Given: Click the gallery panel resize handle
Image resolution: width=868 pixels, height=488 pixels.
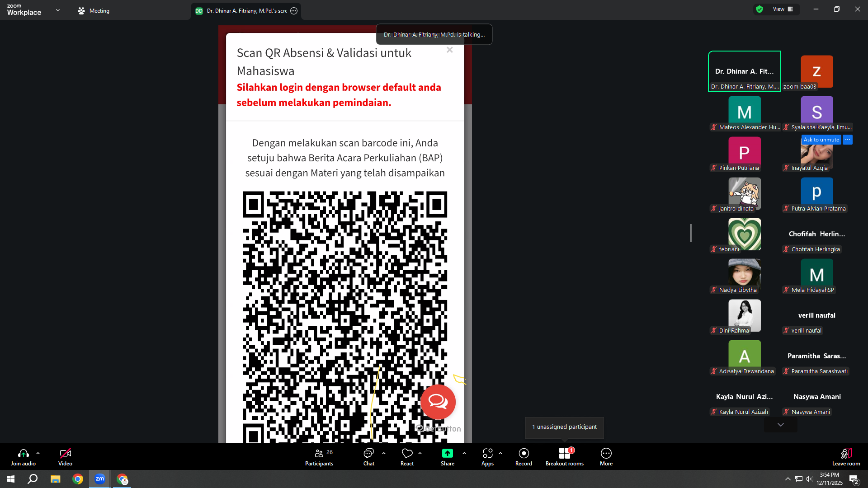Looking at the screenshot, I should coord(691,233).
